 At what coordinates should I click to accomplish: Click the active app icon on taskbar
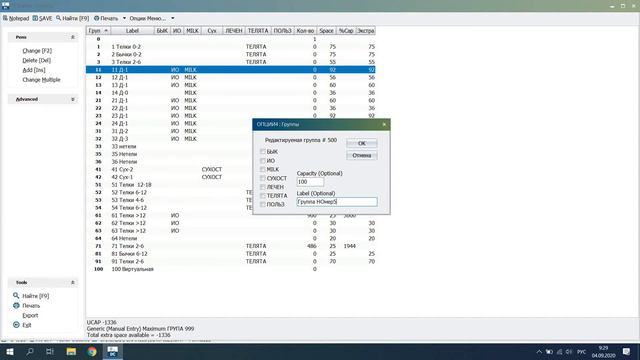[x=113, y=351]
